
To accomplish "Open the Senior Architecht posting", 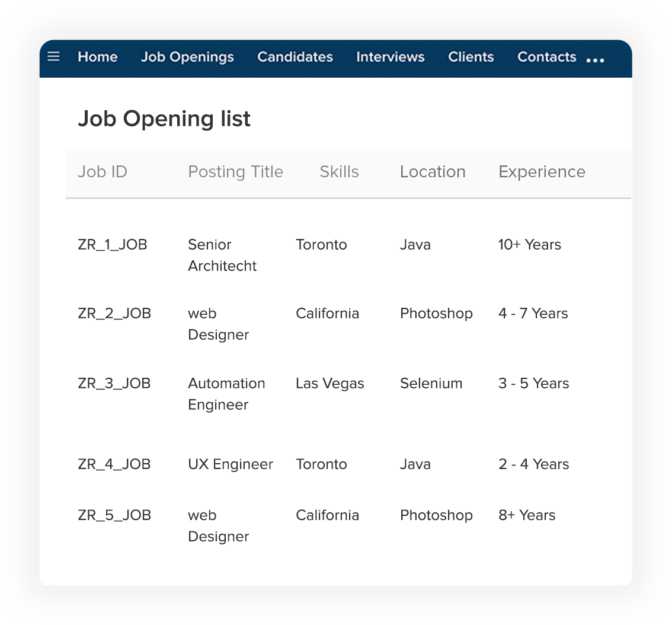I will click(x=222, y=255).
